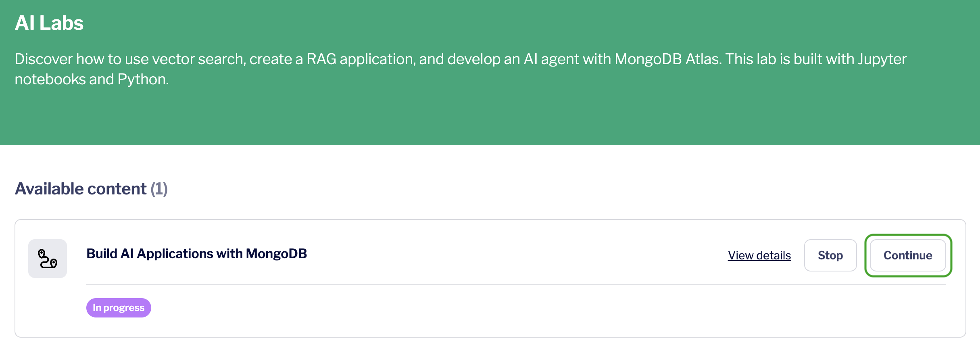Click the divider line under lab title
The image size is (980, 355).
point(516,285)
